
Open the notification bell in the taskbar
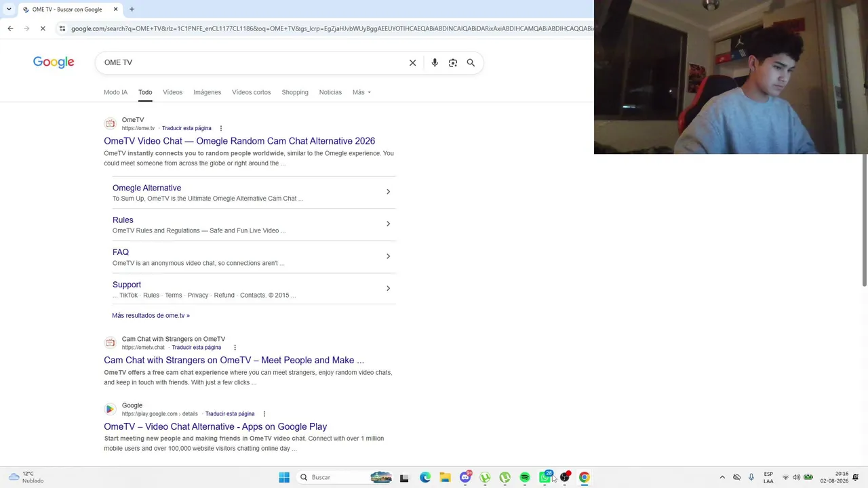click(856, 477)
